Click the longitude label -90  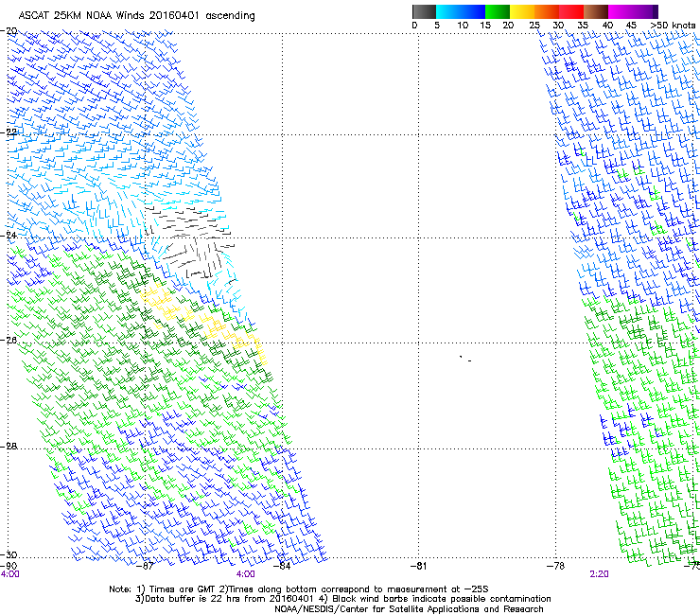pyautogui.click(x=9, y=566)
